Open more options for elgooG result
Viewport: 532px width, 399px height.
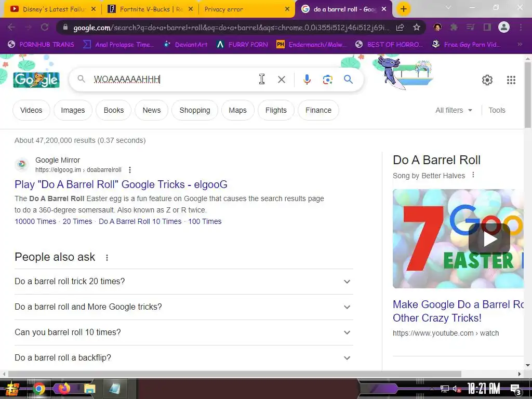pos(129,170)
